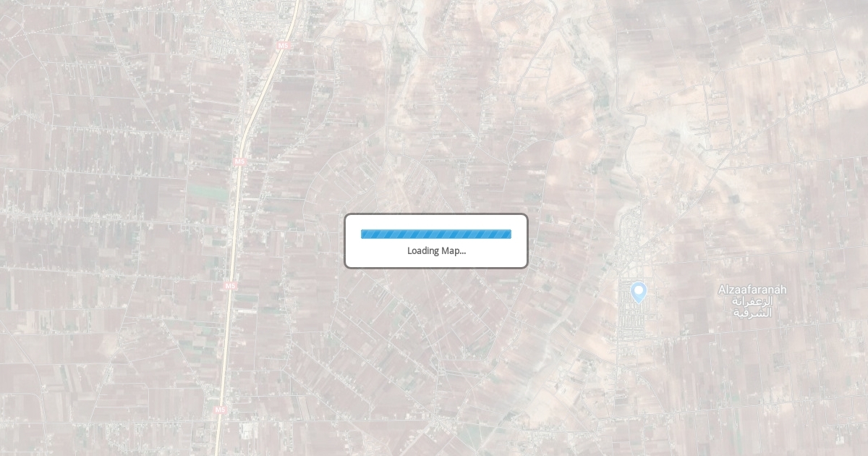
Task: Click the topmost M5 road shield
Action: click(282, 45)
